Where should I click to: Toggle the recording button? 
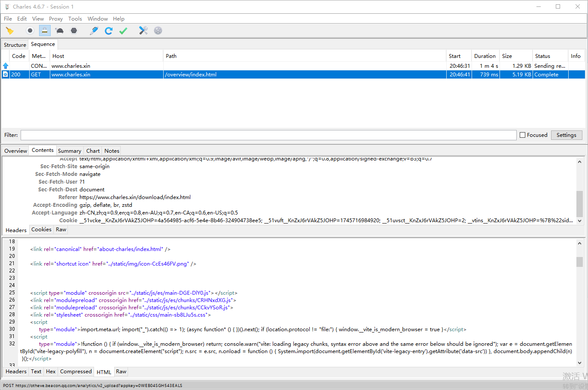(30, 30)
